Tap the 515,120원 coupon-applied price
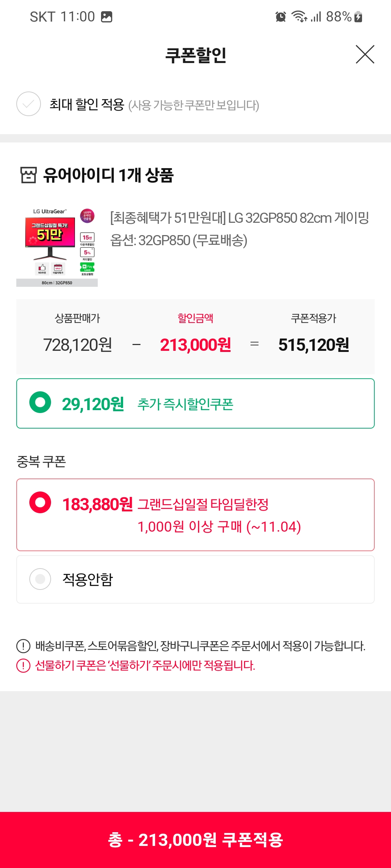Screen dimensions: 391x868 tap(314, 345)
